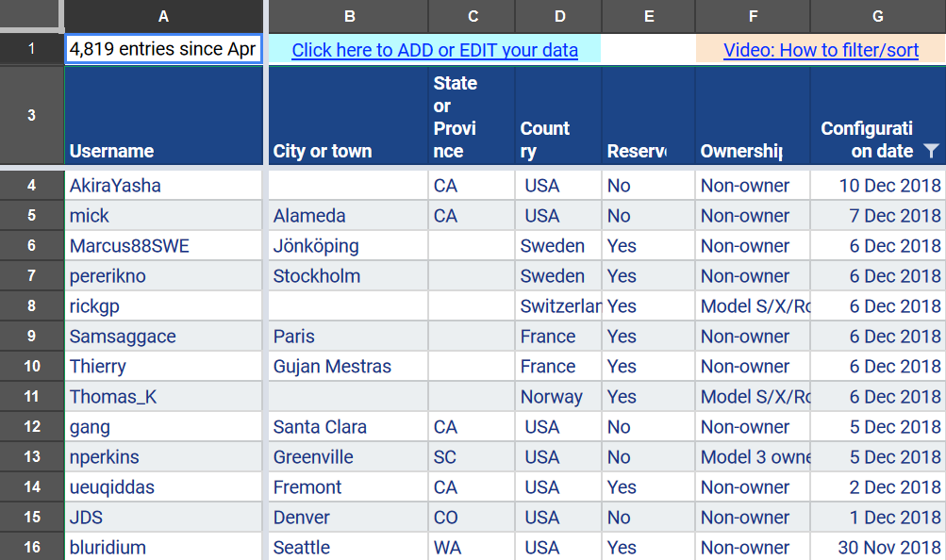Screen dimensions: 946x560
Task: Click the select-all corner box
Action: [x=31, y=16]
